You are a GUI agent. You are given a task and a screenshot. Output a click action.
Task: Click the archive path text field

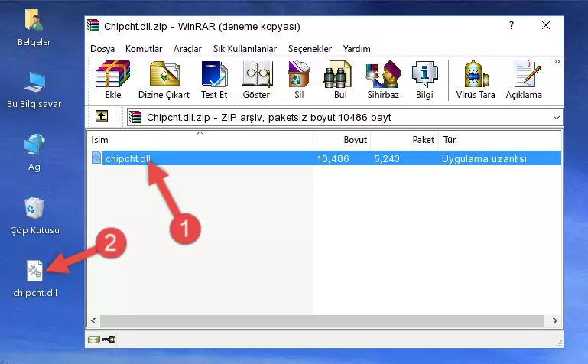click(346, 117)
